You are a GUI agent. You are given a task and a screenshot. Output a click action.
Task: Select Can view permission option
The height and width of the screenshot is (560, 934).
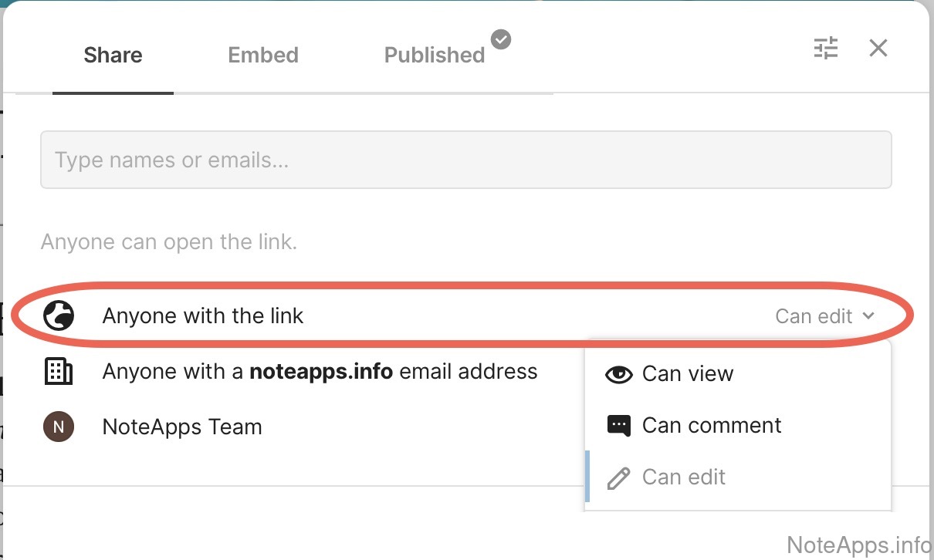[688, 374]
